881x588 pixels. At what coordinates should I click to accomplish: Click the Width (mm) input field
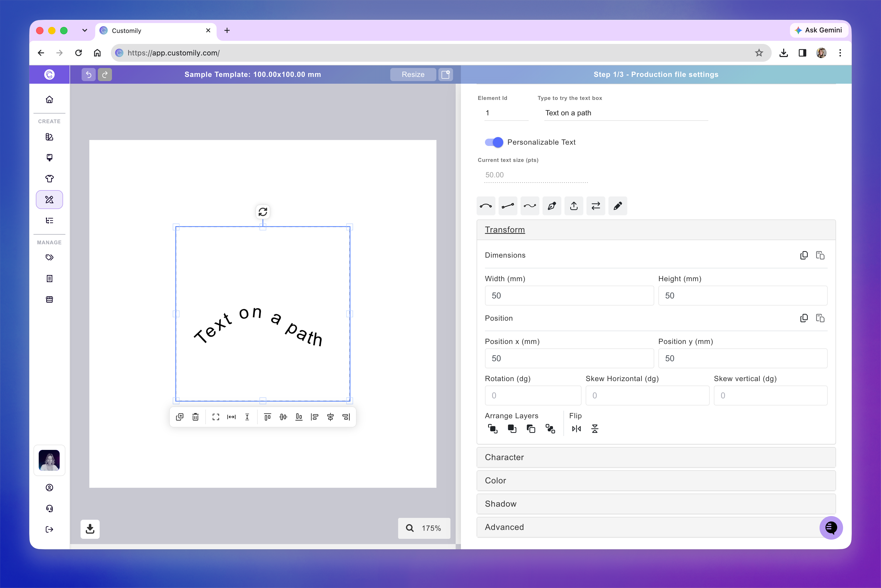tap(569, 296)
